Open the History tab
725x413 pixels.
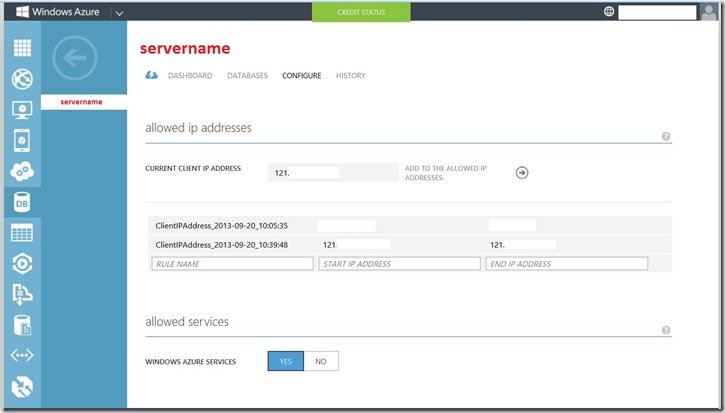350,76
